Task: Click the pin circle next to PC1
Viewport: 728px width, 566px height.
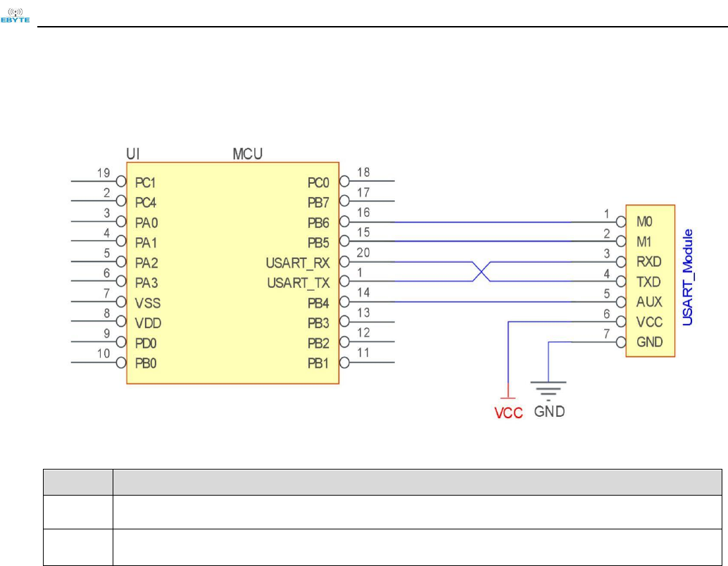Action: click(121, 182)
